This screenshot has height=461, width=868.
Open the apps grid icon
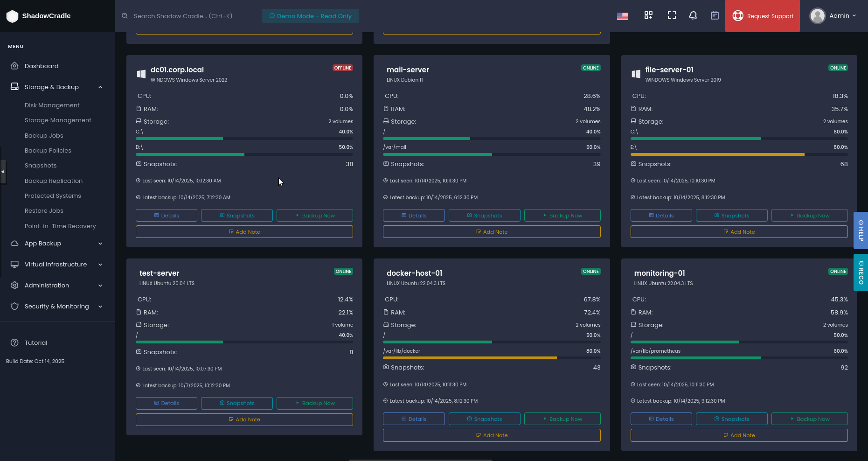click(648, 15)
